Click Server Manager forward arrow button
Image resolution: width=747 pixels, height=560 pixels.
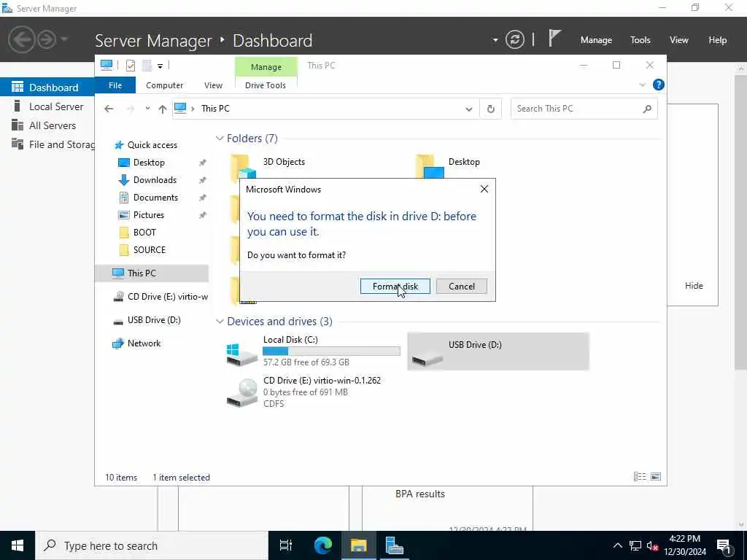tap(47, 39)
